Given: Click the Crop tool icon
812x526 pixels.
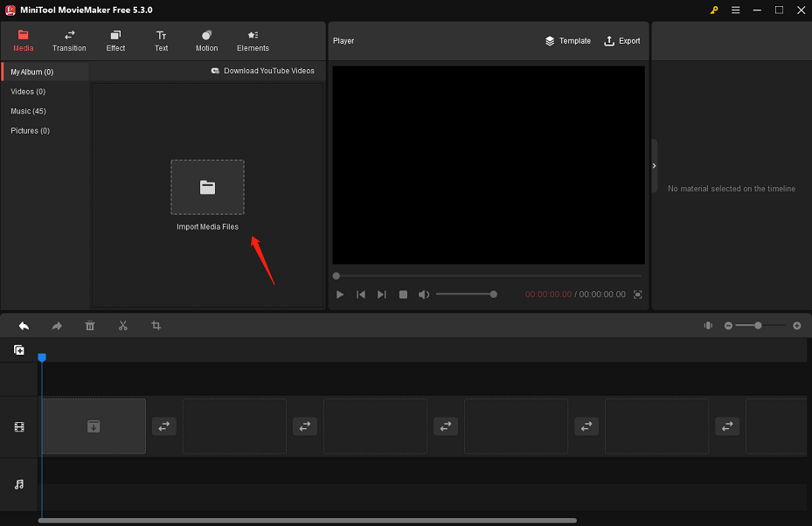Looking at the screenshot, I should pyautogui.click(x=156, y=326).
